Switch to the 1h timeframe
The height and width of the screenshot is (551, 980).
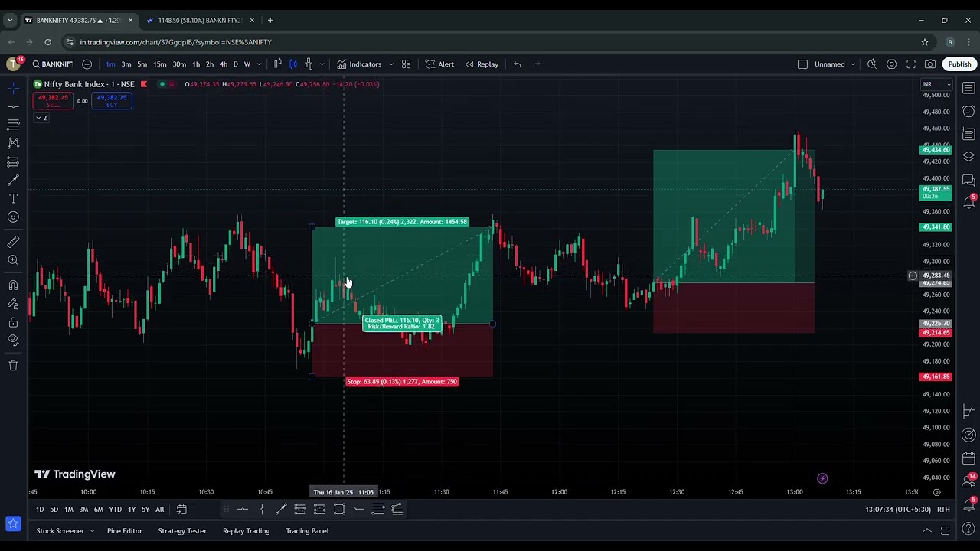[x=196, y=64]
